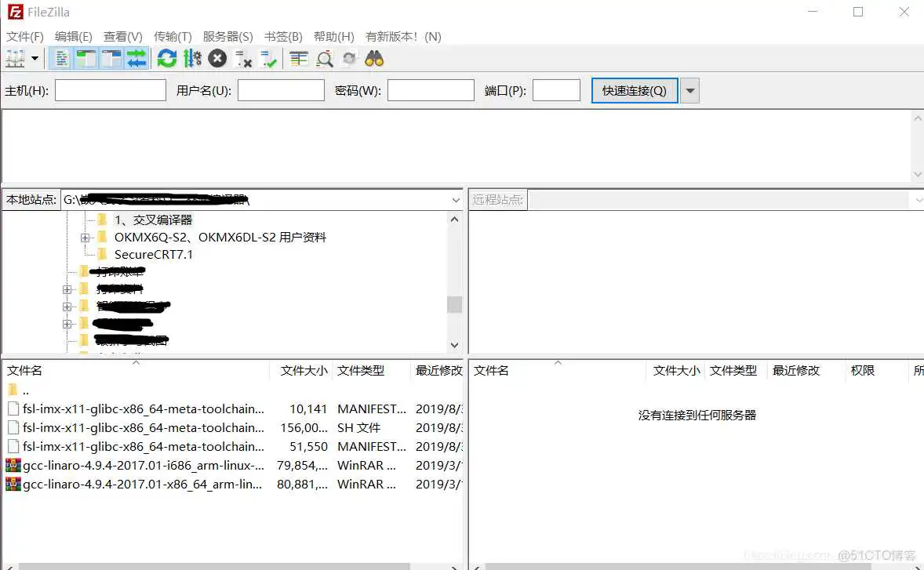The image size is (924, 570).
Task: Open the 传输 menu
Action: tap(173, 36)
